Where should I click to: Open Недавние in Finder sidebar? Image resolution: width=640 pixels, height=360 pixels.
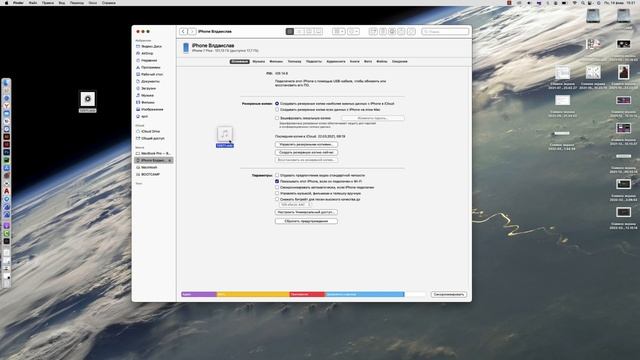coord(149,60)
